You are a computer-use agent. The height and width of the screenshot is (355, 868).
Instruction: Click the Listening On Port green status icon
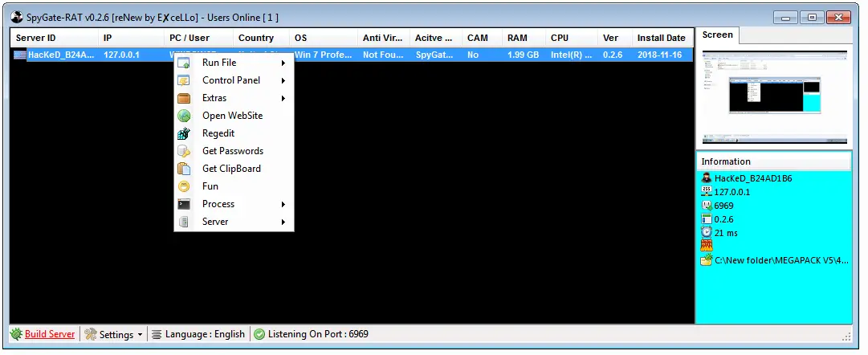[259, 334]
